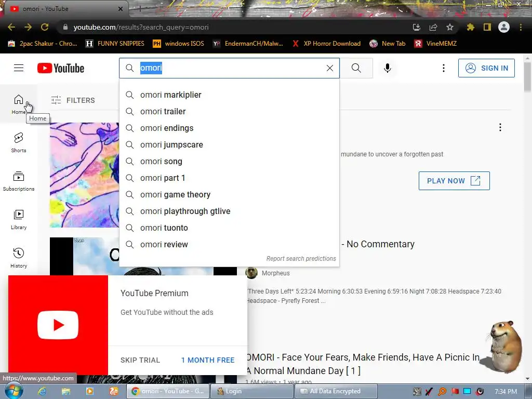Click SKIP TRIAL in Premium popup
Viewport: 532px width, 399px height.
(x=140, y=360)
